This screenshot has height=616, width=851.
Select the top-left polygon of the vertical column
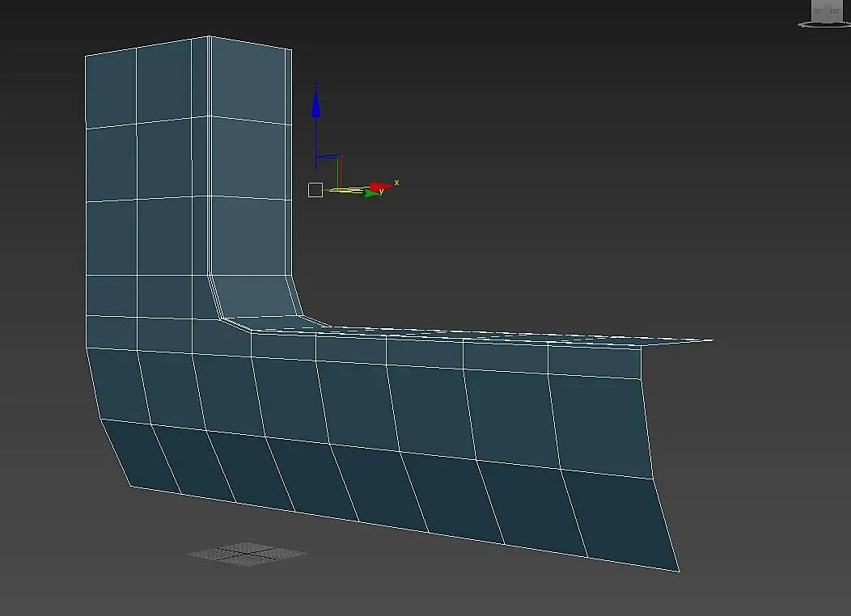(111, 89)
